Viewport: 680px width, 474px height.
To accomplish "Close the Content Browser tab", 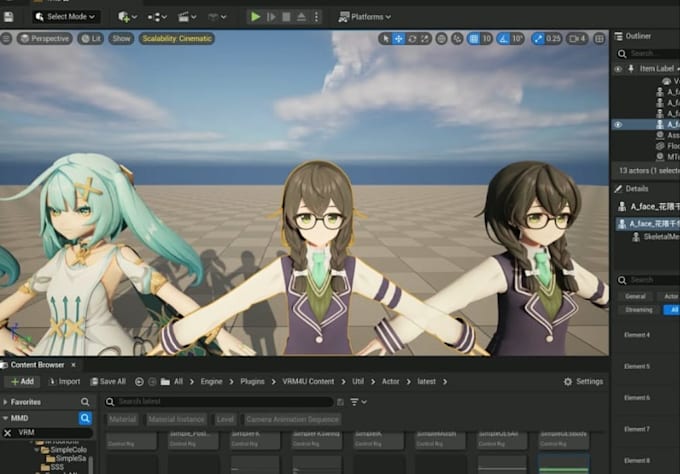I will click(73, 365).
